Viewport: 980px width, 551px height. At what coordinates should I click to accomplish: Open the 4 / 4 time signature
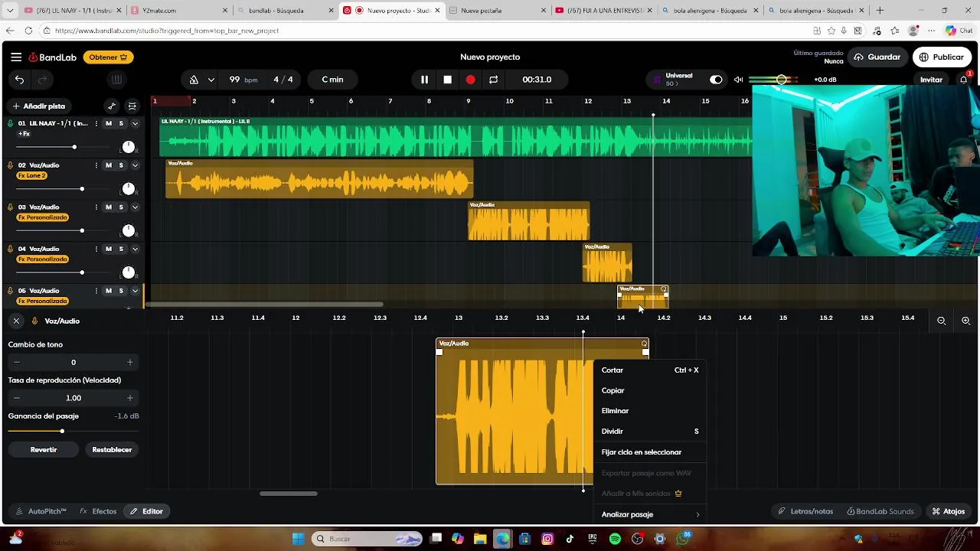pos(283,80)
